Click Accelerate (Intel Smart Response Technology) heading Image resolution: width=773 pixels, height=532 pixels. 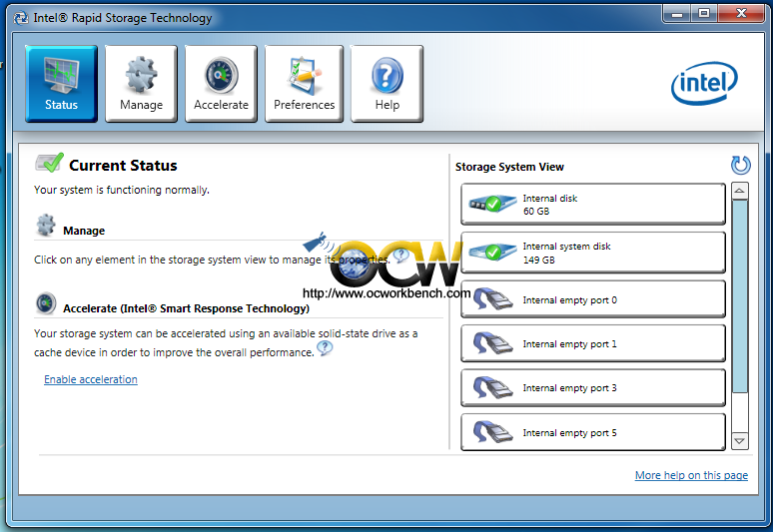(186, 308)
